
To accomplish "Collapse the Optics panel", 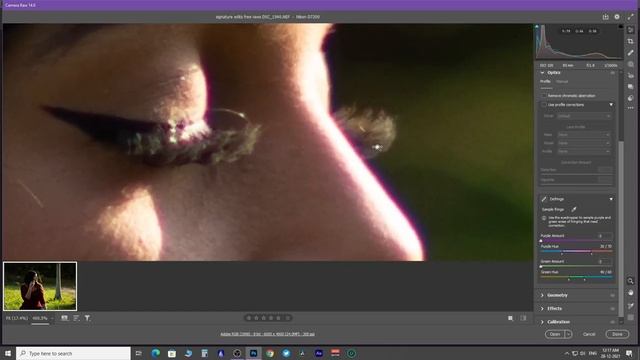I will pos(542,73).
